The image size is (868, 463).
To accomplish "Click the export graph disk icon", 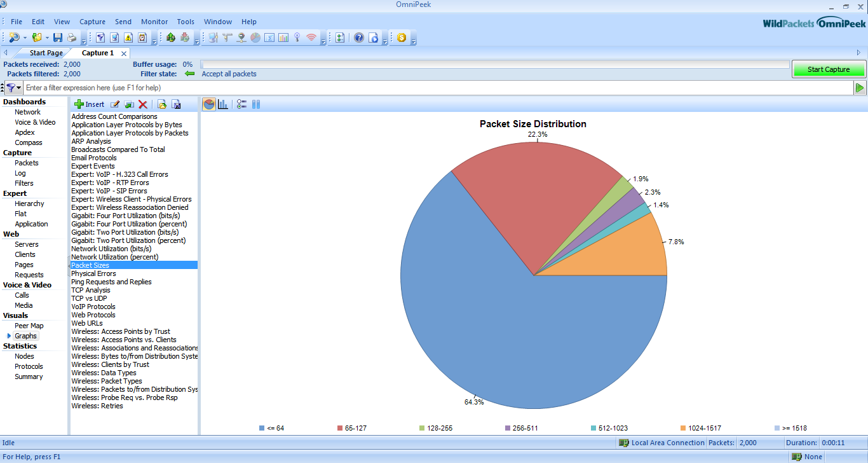I will [x=177, y=104].
